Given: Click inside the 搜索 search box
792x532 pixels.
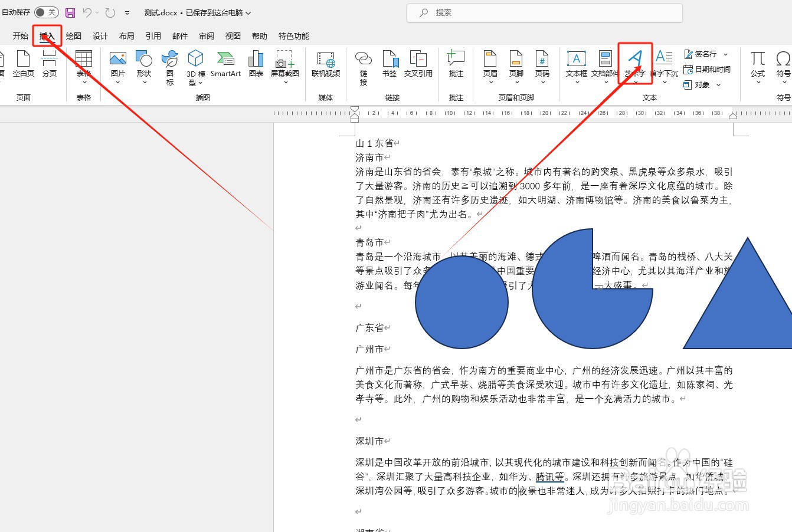Looking at the screenshot, I should point(543,12).
